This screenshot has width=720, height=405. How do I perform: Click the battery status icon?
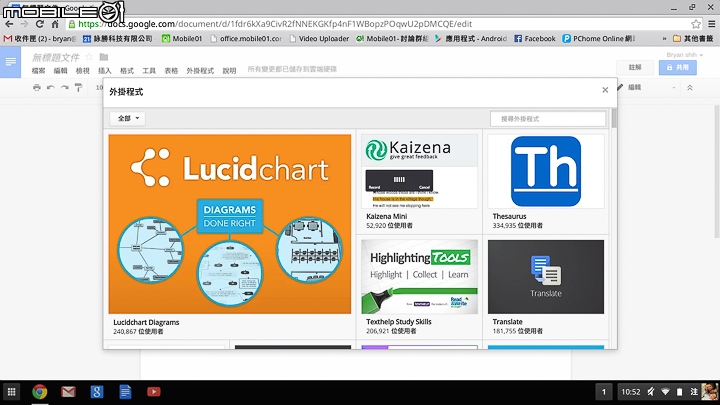point(680,392)
